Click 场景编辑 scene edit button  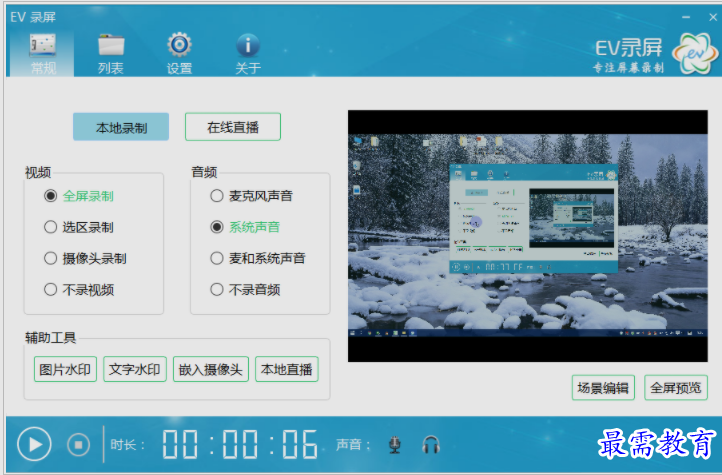pyautogui.click(x=603, y=388)
